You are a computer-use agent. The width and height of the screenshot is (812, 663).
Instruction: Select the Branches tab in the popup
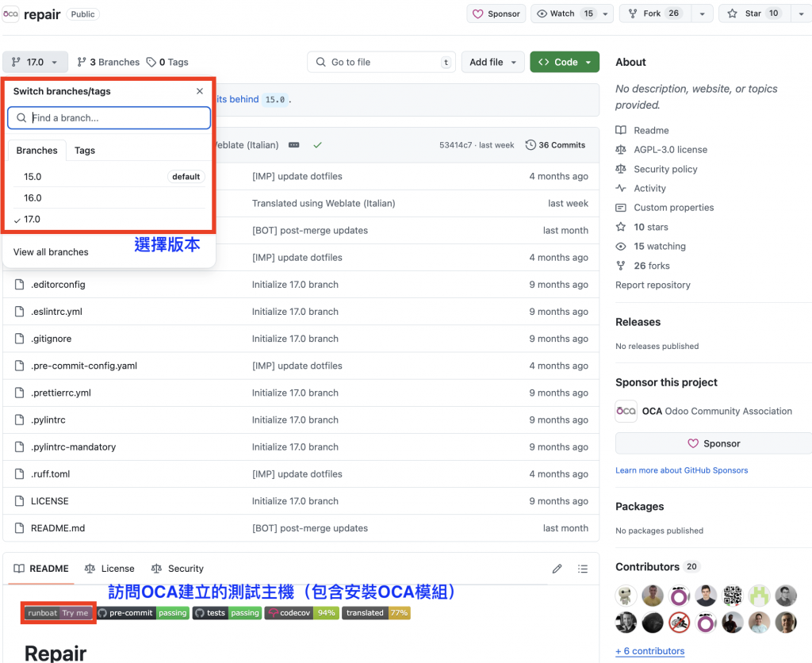click(x=36, y=150)
